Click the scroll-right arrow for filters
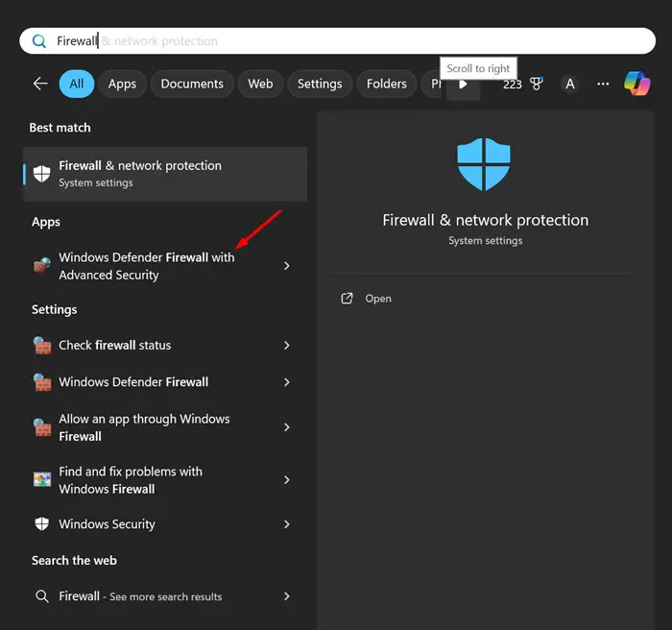 [463, 85]
